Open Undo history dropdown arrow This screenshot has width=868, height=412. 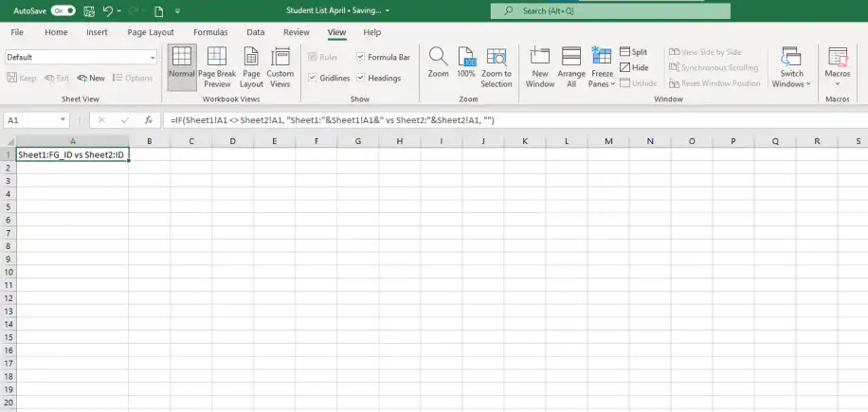tap(119, 11)
